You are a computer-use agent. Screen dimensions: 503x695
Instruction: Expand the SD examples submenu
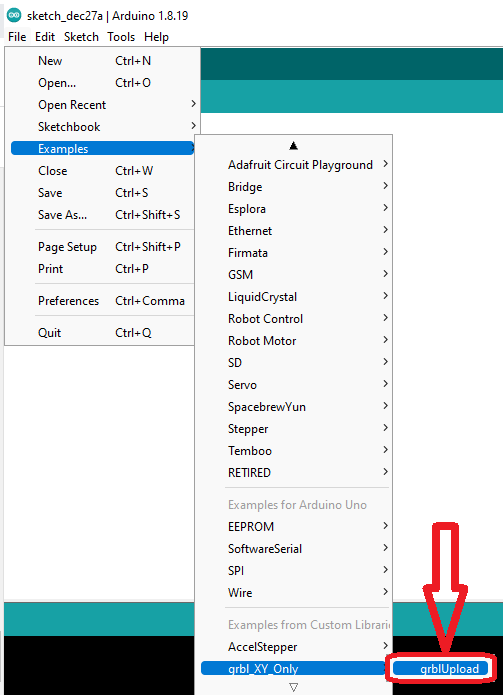click(x=295, y=363)
